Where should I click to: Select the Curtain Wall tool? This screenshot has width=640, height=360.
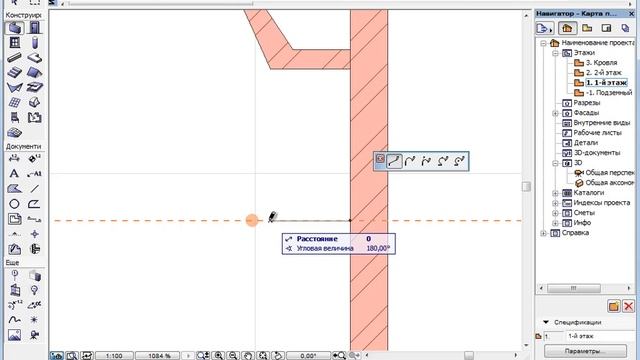point(15,102)
